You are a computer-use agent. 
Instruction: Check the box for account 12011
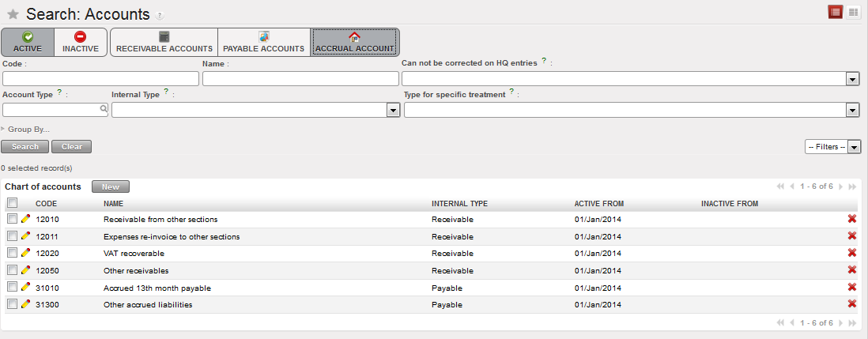tap(12, 236)
